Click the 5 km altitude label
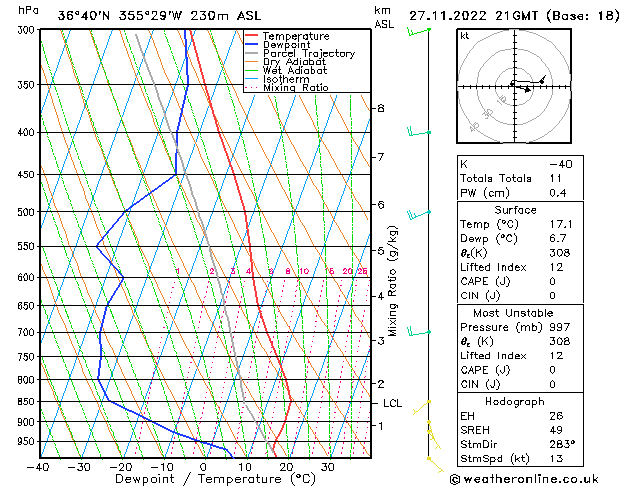 pos(381,251)
